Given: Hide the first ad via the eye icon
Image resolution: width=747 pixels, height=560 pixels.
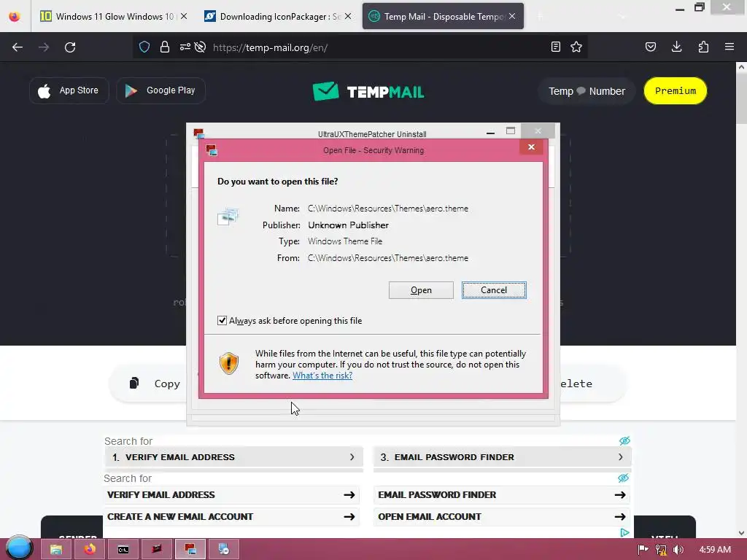Looking at the screenshot, I should click(x=624, y=440).
